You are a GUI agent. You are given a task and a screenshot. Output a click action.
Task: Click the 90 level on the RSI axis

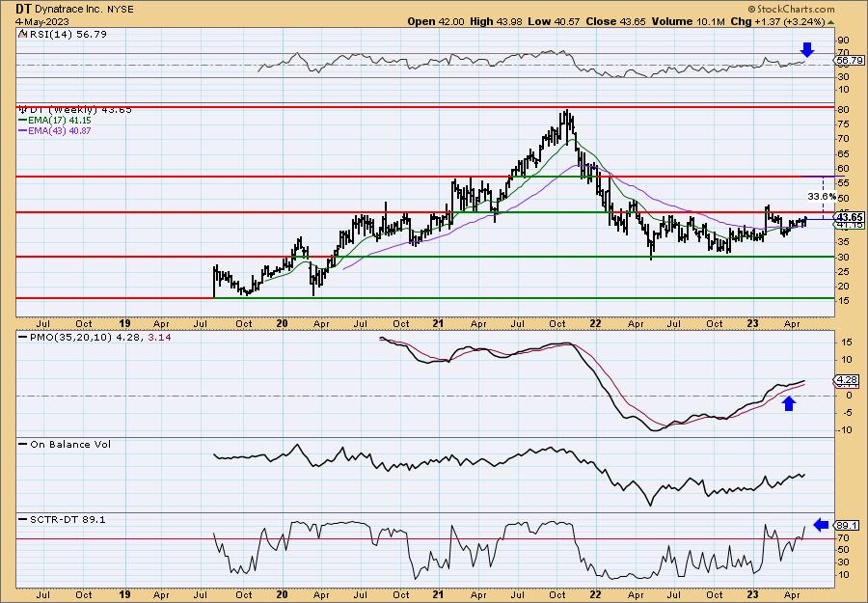(x=843, y=41)
